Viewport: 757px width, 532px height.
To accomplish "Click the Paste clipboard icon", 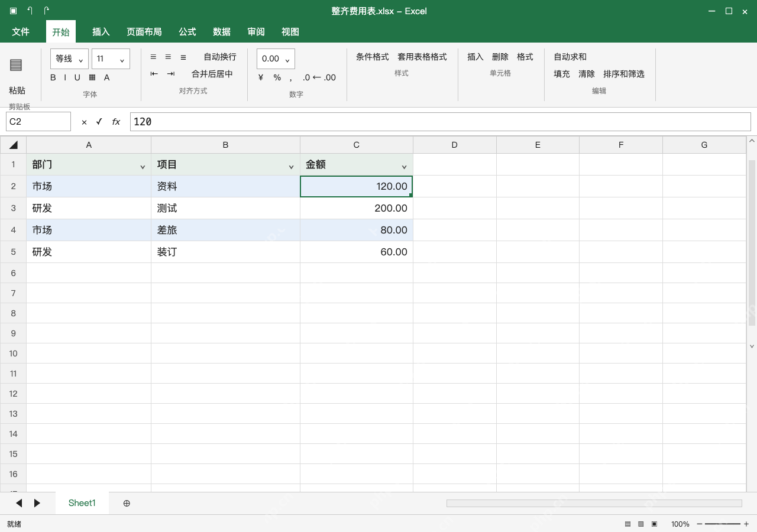I will coord(16,65).
